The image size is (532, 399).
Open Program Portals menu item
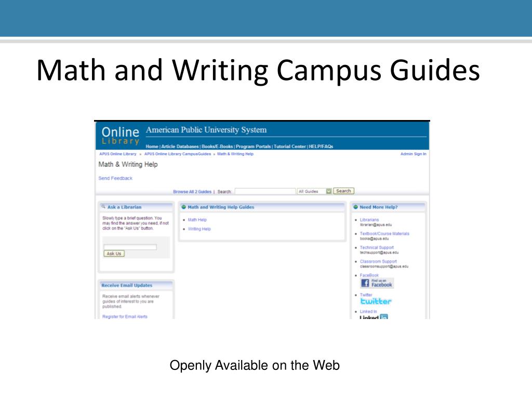(253, 147)
